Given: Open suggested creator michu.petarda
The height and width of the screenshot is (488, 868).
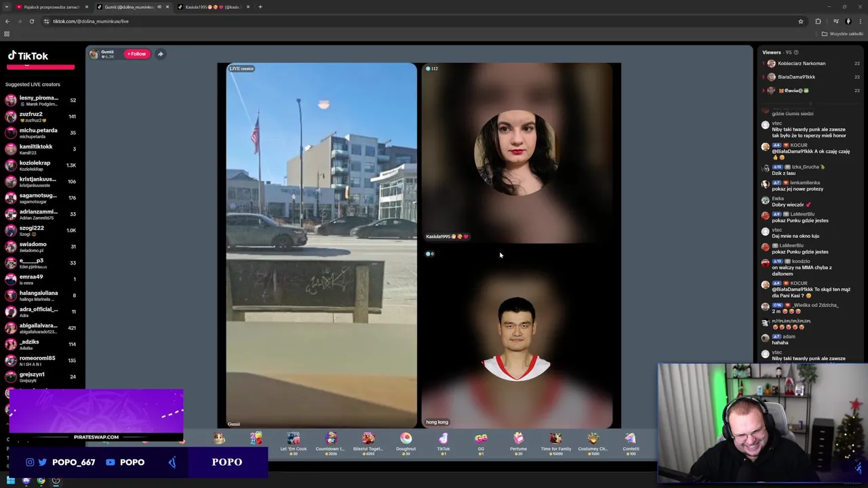Looking at the screenshot, I should [41, 133].
